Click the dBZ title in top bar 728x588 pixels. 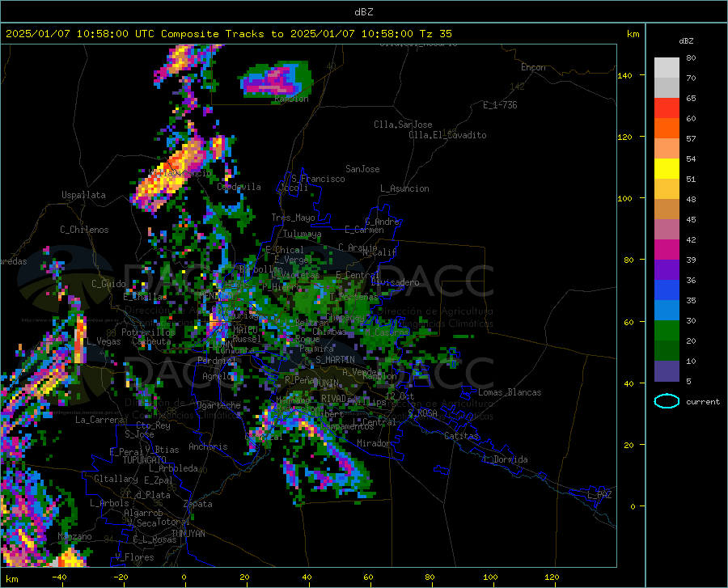pos(363,12)
